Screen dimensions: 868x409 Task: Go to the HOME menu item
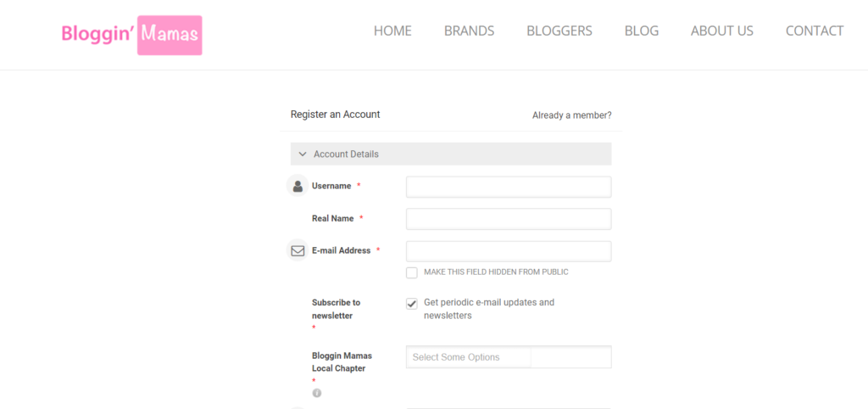pyautogui.click(x=392, y=31)
